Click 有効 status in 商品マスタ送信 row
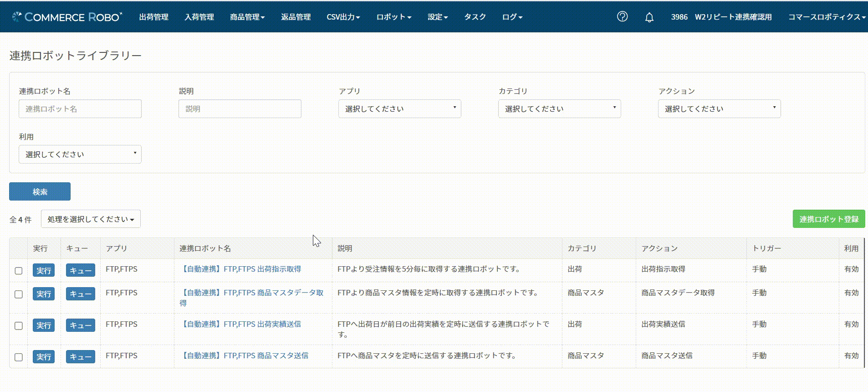Viewport: 868px width, 392px height. pyautogui.click(x=851, y=356)
